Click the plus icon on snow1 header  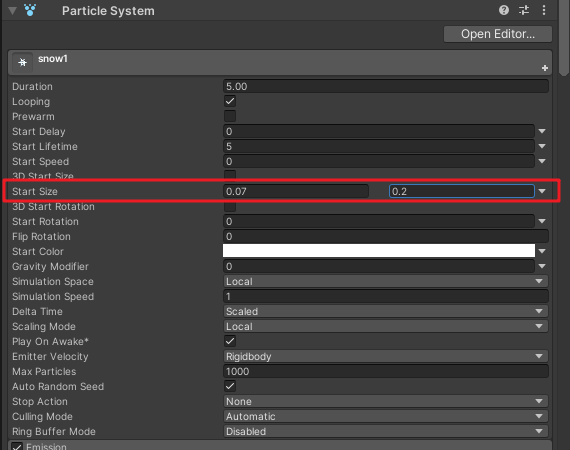click(545, 68)
